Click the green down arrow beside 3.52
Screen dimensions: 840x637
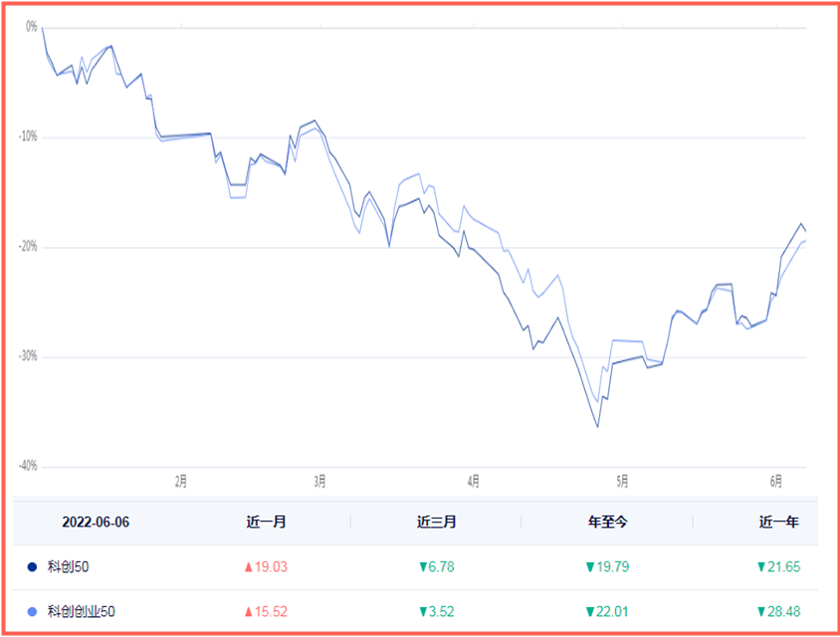point(422,611)
